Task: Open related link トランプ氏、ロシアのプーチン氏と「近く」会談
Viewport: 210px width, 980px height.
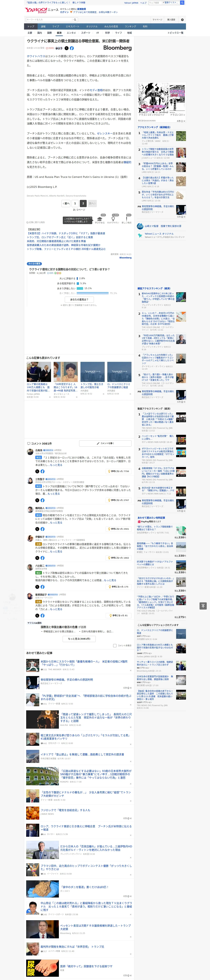Action: [x=60, y=237]
